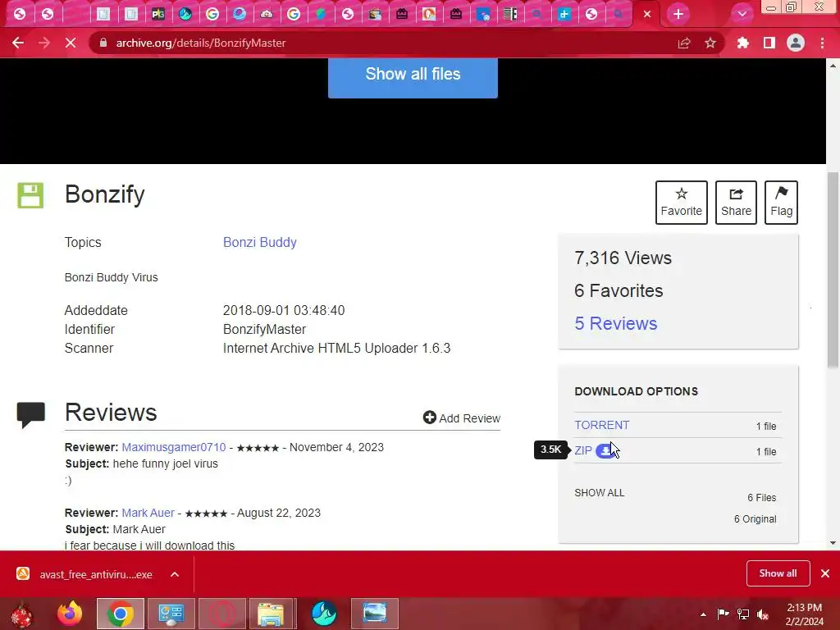Launch Firefox from the taskbar
Image resolution: width=840 pixels, height=630 pixels.
tap(70, 614)
